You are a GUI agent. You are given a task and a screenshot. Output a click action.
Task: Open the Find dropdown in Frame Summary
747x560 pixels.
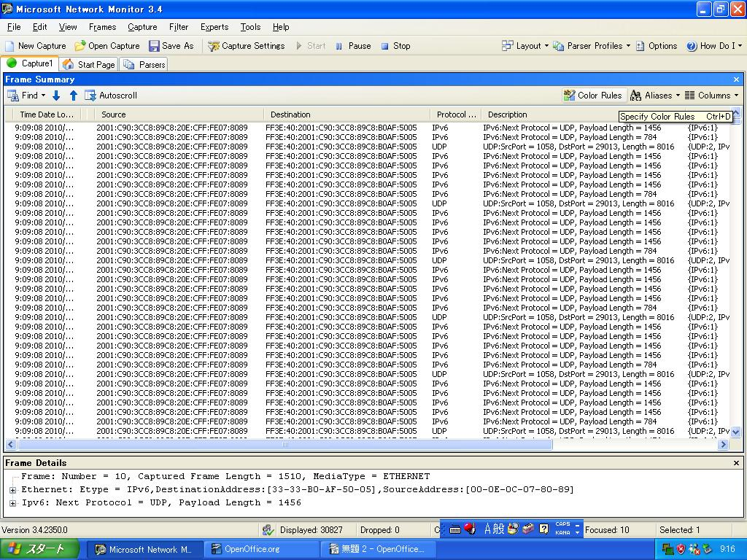pyautogui.click(x=27, y=96)
